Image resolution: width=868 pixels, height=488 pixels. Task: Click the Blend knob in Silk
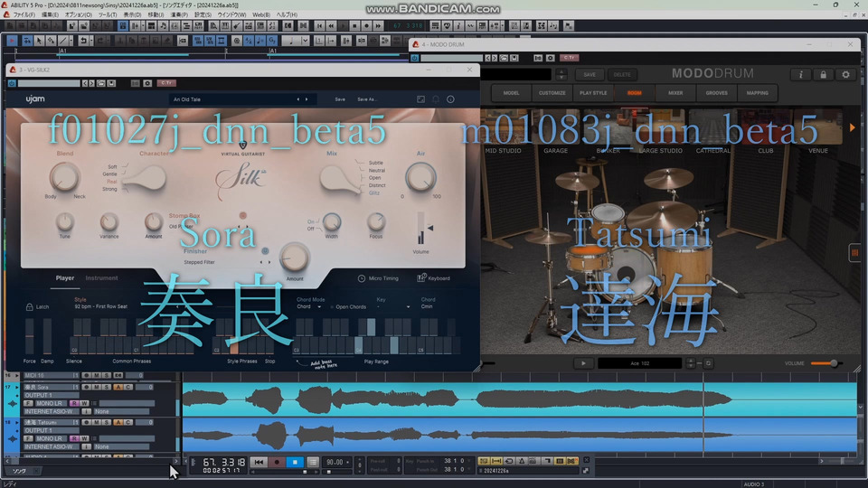pyautogui.click(x=64, y=178)
